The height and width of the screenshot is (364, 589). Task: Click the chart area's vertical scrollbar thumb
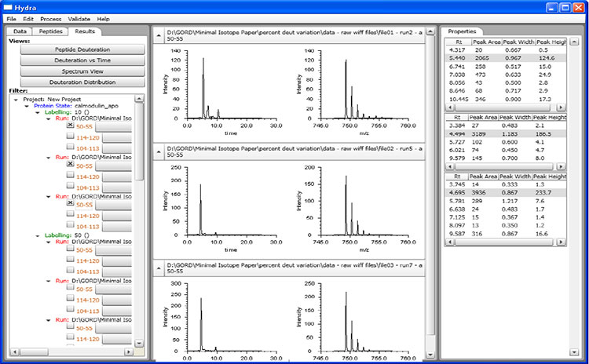pos(431,185)
